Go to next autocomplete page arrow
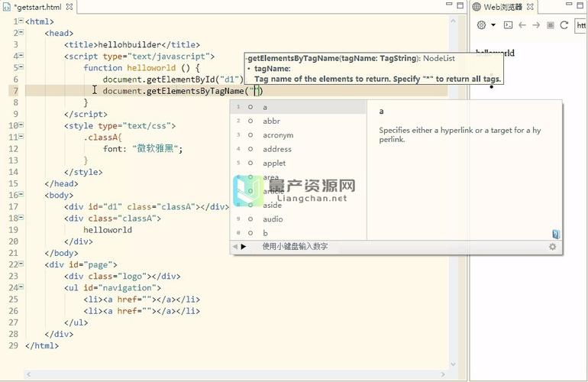This screenshot has width=588, height=382. [244, 247]
